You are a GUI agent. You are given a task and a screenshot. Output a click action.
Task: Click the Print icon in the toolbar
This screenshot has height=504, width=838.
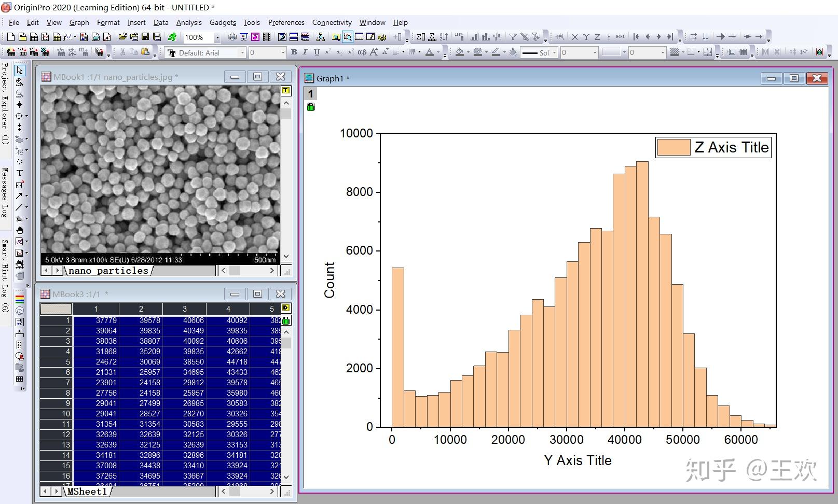pyautogui.click(x=232, y=37)
